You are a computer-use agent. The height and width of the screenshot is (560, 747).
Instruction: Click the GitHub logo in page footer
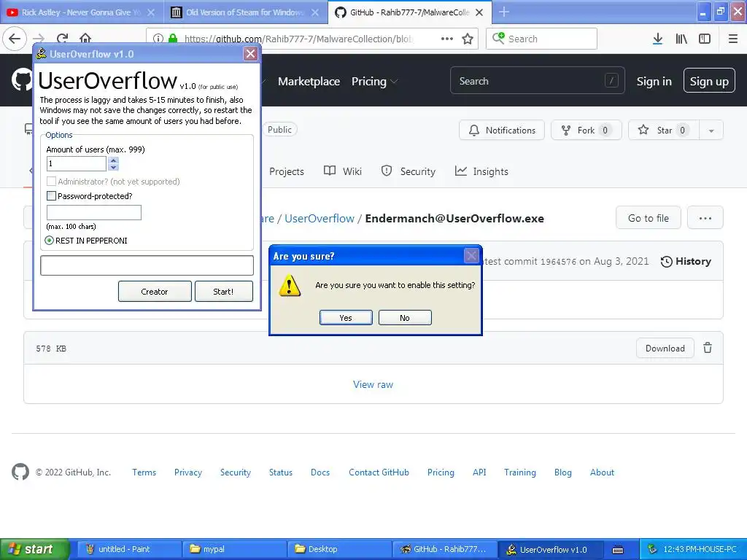pyautogui.click(x=20, y=472)
